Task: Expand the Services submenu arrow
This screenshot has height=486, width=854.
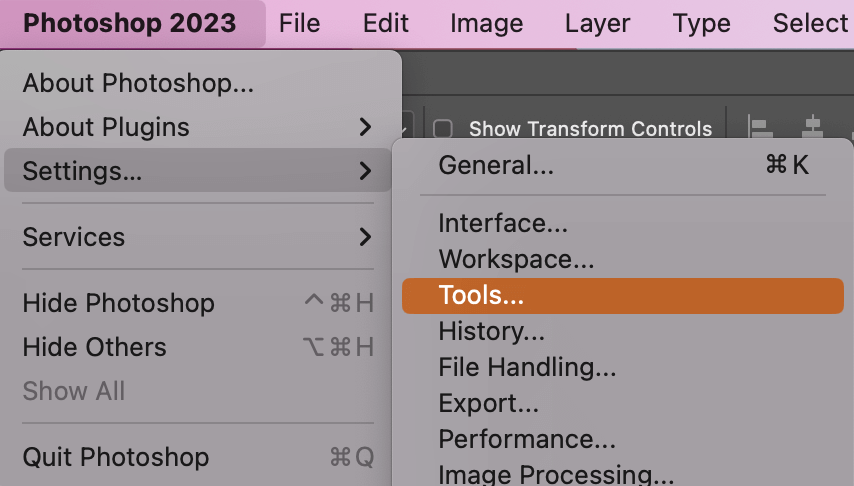Action: click(365, 237)
